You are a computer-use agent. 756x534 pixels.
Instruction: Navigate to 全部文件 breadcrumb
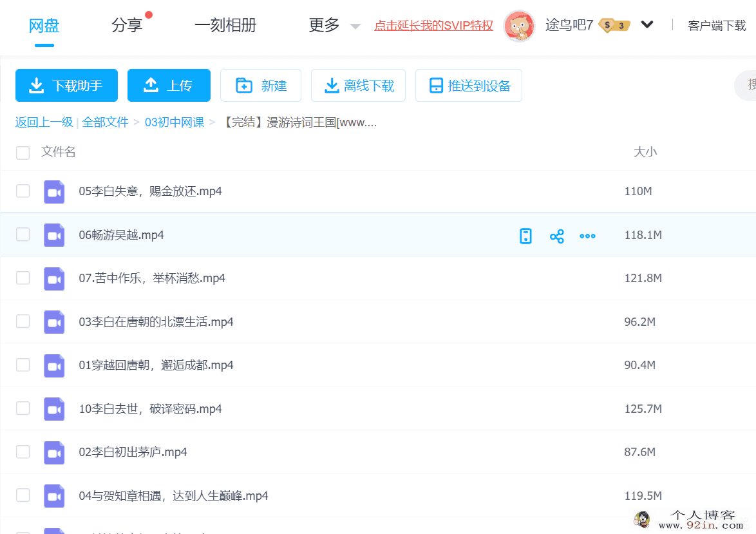click(105, 122)
